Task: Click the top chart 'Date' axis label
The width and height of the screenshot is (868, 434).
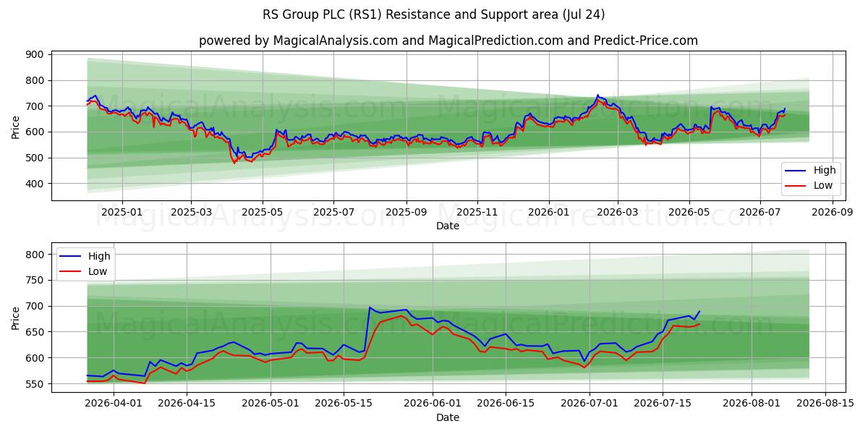Action: pos(448,226)
